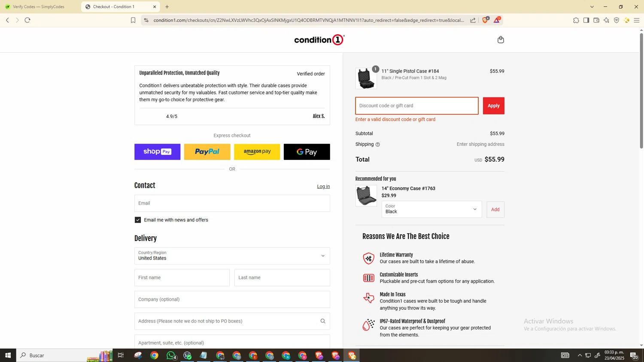Screen dimensions: 644x362
Task: Click the Company (optional) field
Action: point(232,299)
